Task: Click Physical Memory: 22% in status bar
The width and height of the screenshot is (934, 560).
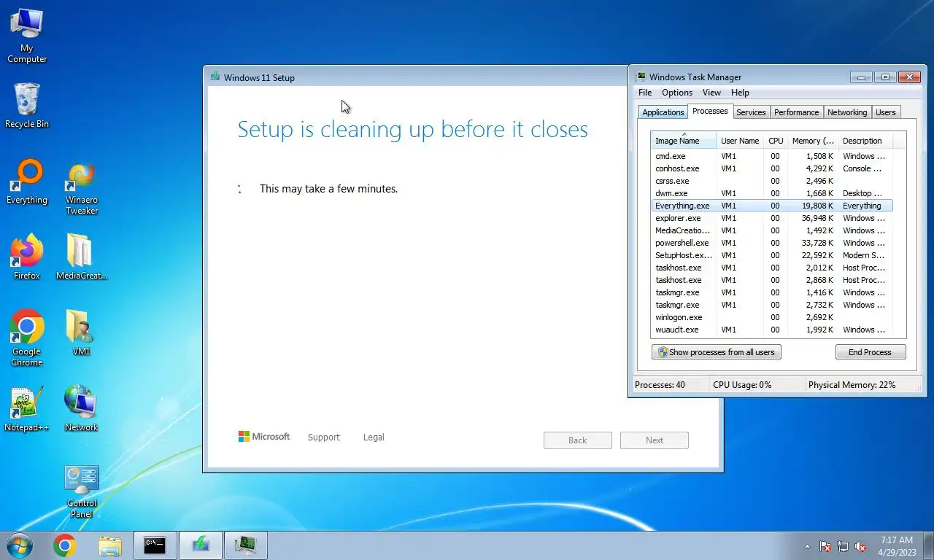Action: pyautogui.click(x=852, y=385)
